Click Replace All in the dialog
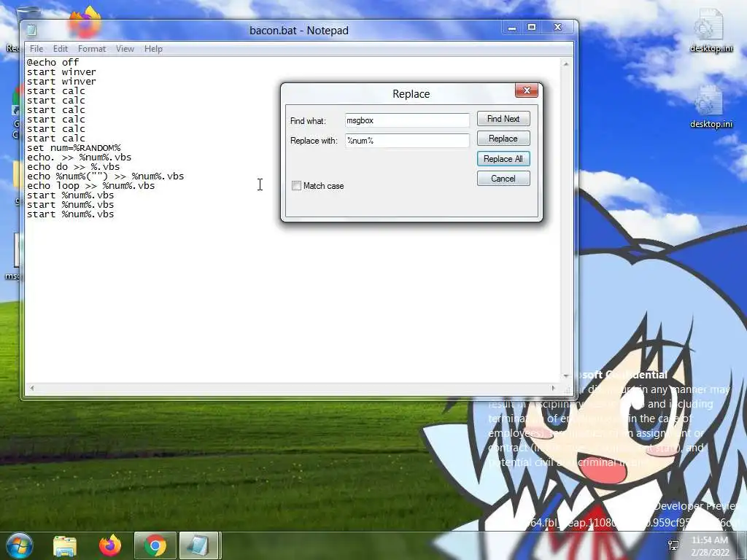The height and width of the screenshot is (560, 747). coord(503,158)
